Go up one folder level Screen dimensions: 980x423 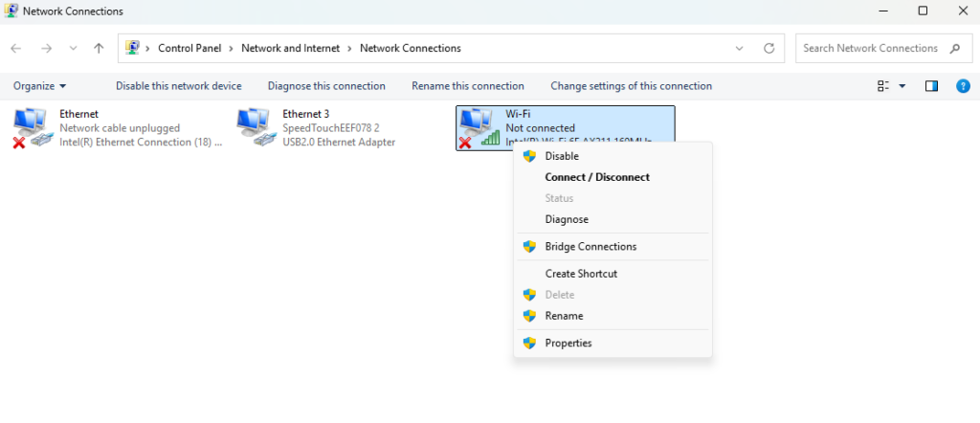[x=99, y=48]
